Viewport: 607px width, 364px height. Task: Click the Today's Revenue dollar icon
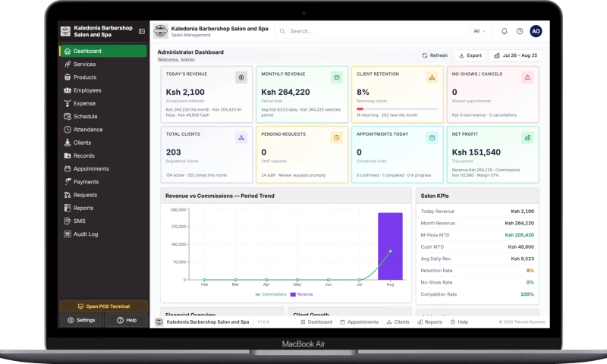pos(241,77)
